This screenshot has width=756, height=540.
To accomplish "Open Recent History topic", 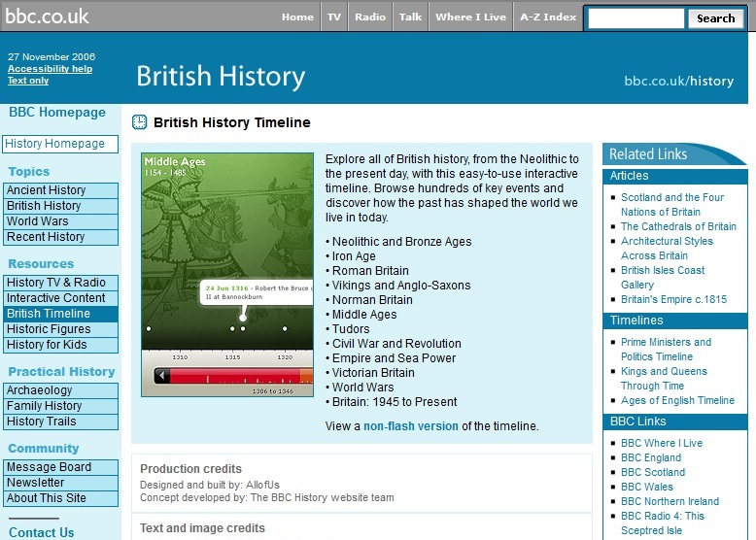I will point(61,237).
